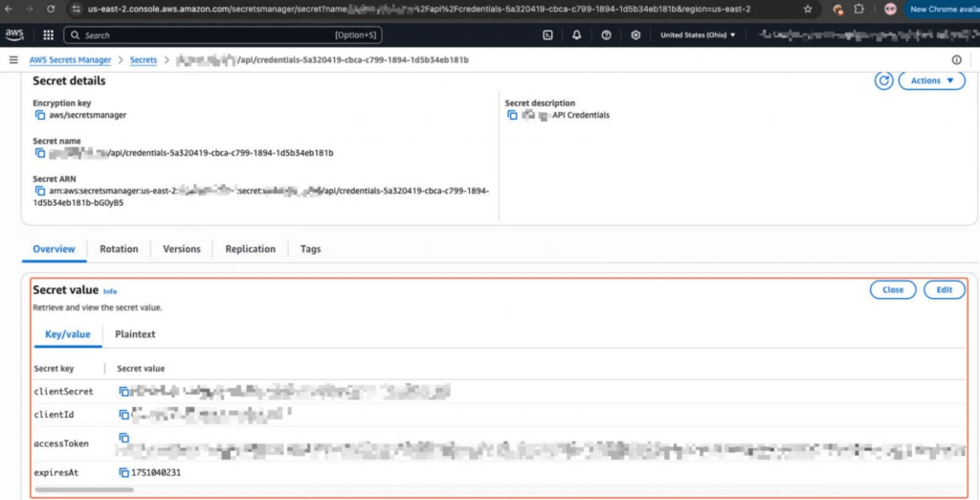Launch AWS CloudShell from the top bar

click(x=547, y=34)
